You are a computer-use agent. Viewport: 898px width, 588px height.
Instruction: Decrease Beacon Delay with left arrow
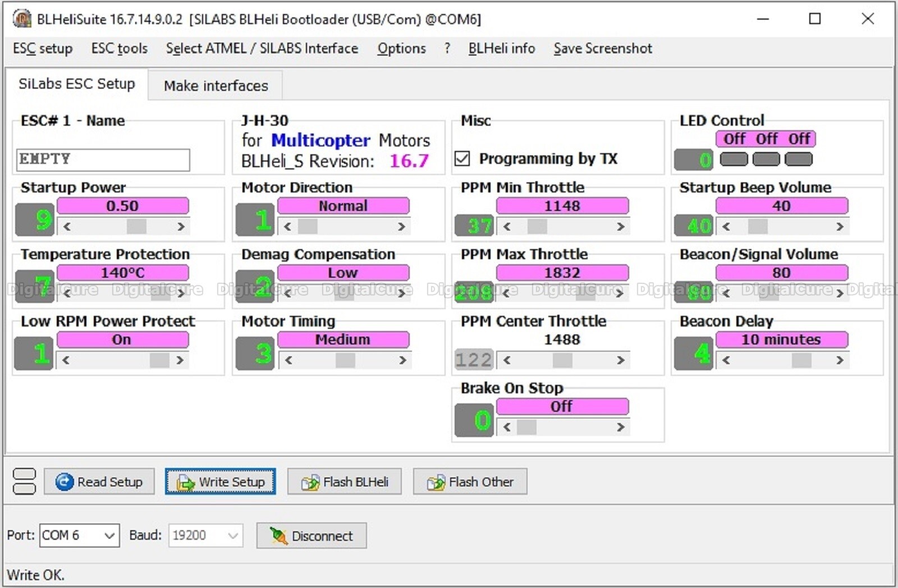[x=726, y=360]
